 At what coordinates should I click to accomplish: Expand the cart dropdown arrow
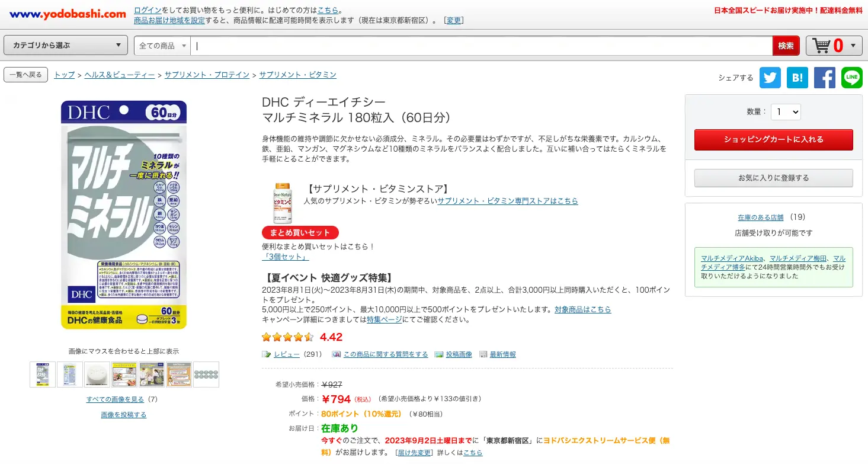853,46
